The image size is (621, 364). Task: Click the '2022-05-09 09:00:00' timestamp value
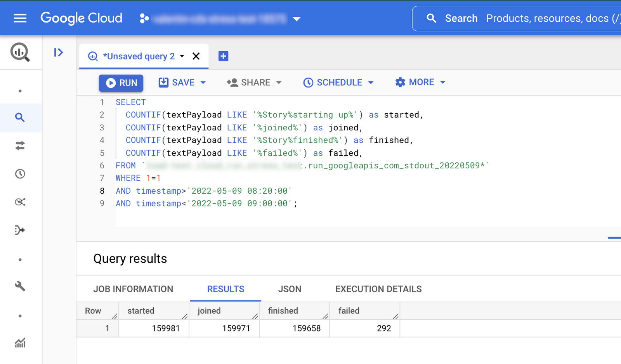pos(239,203)
